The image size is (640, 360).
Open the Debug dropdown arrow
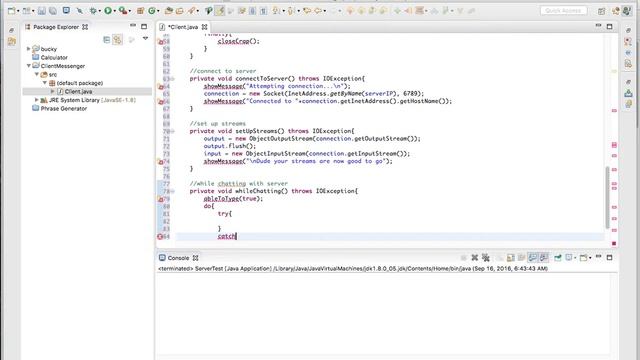coord(99,11)
